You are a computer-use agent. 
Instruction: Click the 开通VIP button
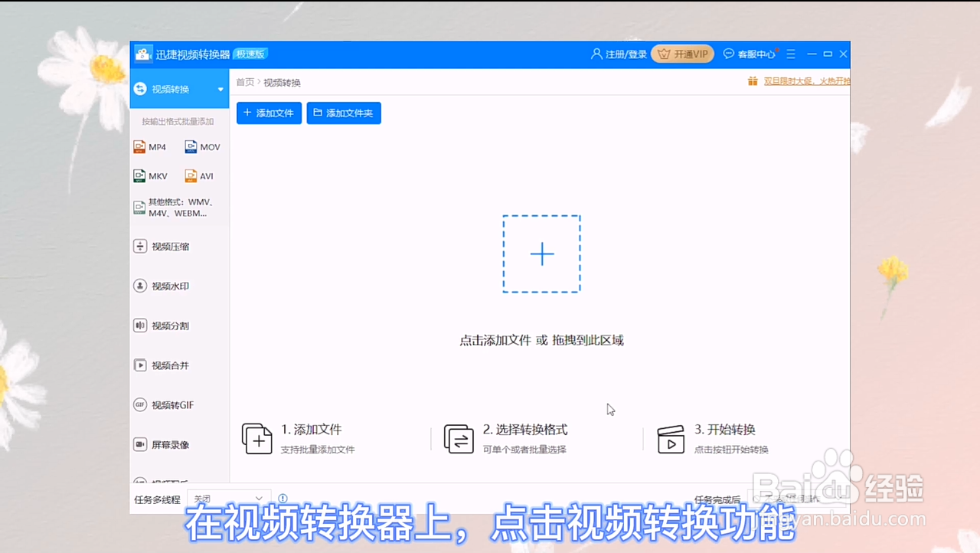pyautogui.click(x=683, y=54)
